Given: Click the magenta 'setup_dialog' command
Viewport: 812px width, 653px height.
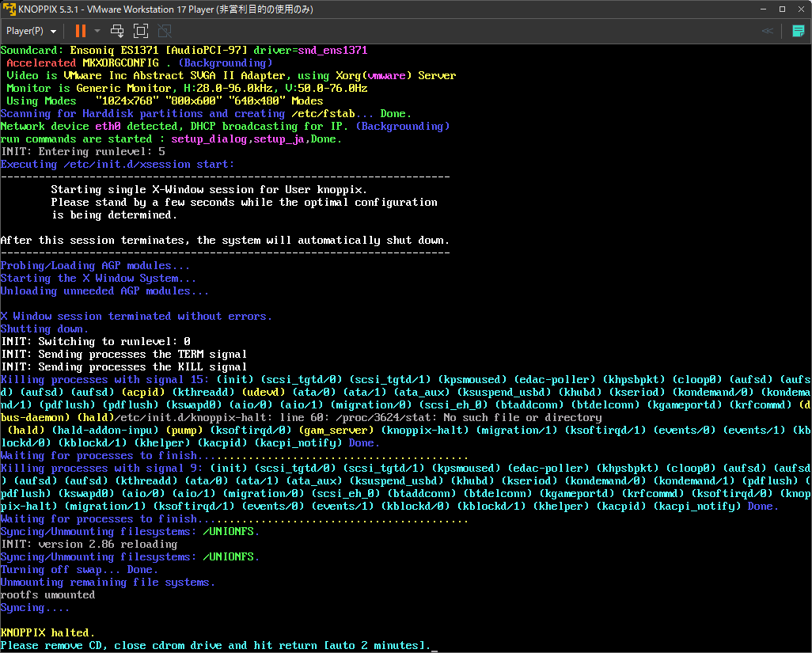Looking at the screenshot, I should tap(209, 139).
